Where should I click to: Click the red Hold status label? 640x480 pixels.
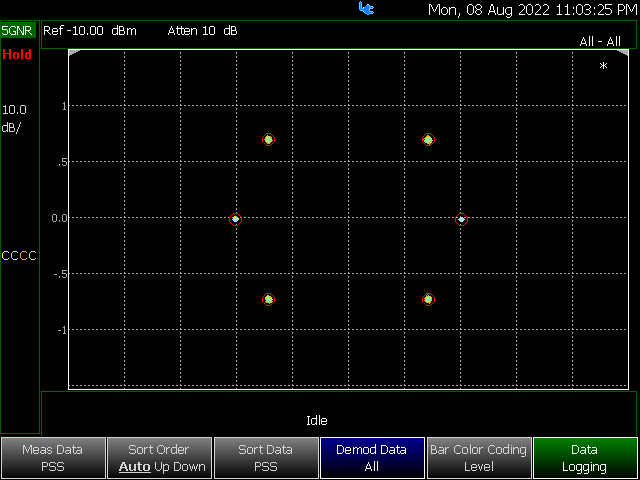[x=17, y=54]
